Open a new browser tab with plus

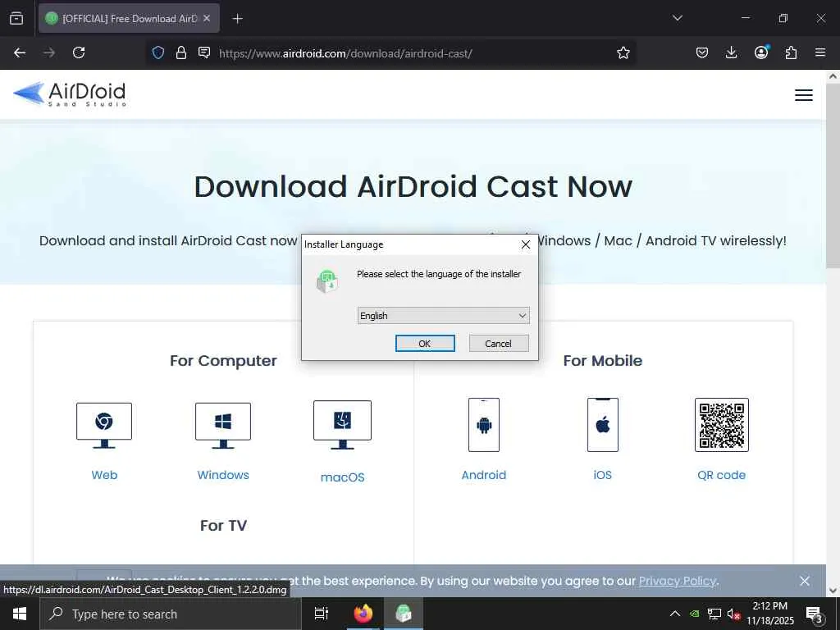[238, 19]
